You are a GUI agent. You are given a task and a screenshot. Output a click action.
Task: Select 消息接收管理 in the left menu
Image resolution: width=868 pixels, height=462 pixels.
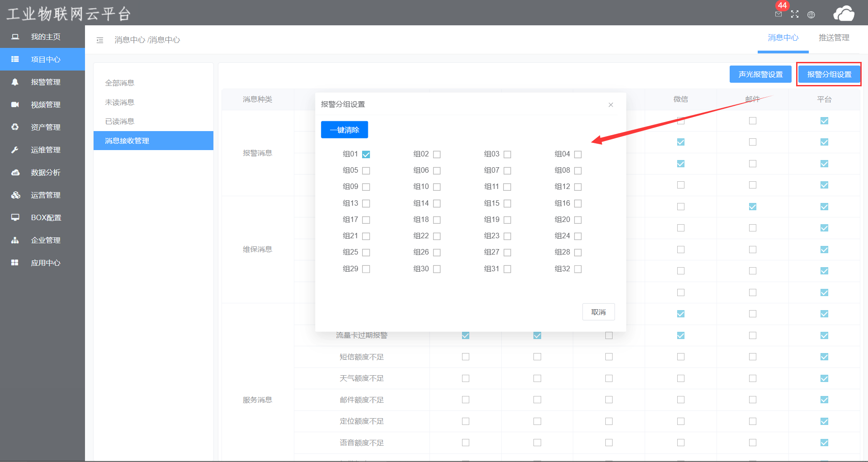(x=127, y=141)
